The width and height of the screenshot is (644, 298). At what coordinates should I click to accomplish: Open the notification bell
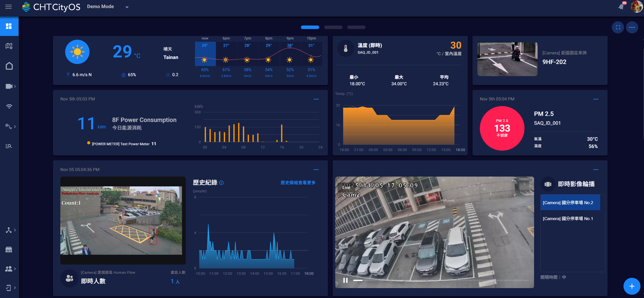(x=621, y=7)
